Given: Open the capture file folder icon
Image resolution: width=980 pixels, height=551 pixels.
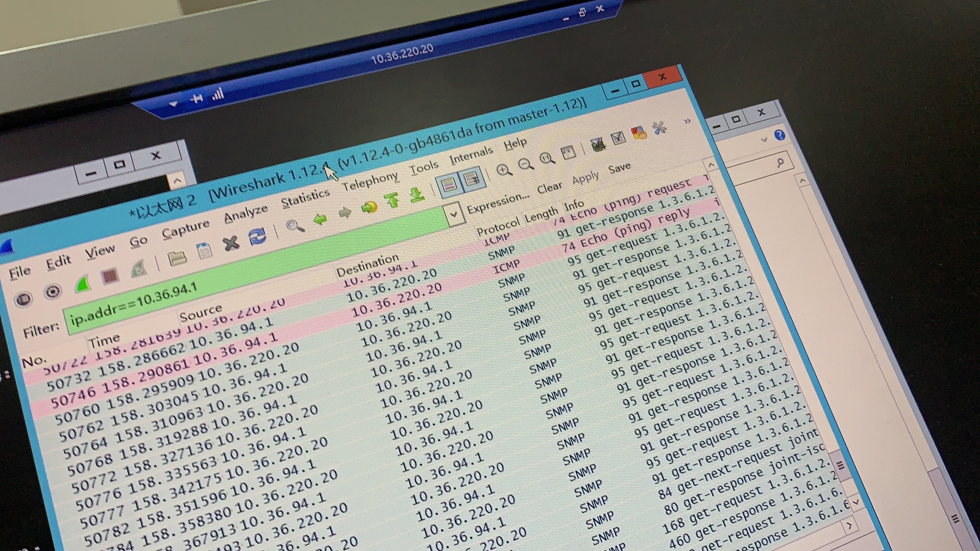Looking at the screenshot, I should [x=177, y=258].
